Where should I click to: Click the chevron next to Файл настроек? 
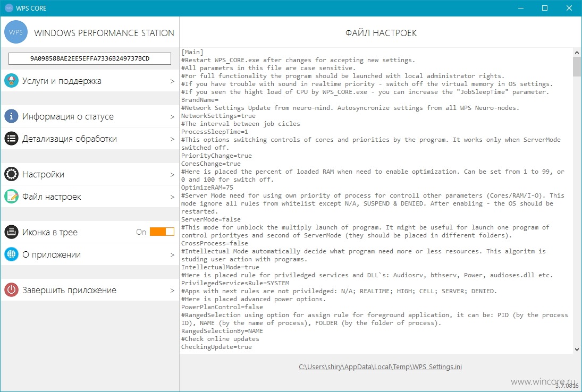[172, 197]
